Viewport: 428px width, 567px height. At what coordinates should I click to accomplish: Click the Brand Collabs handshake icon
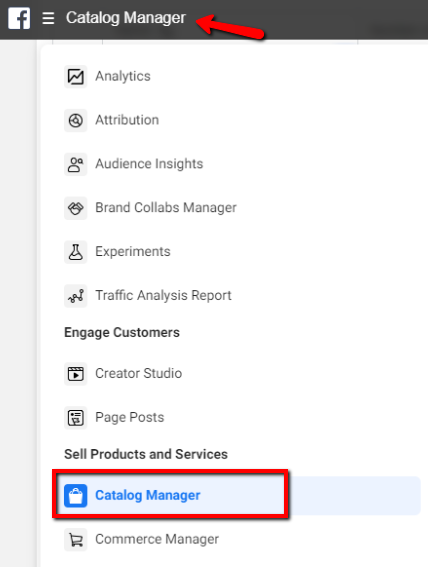pyautogui.click(x=76, y=208)
